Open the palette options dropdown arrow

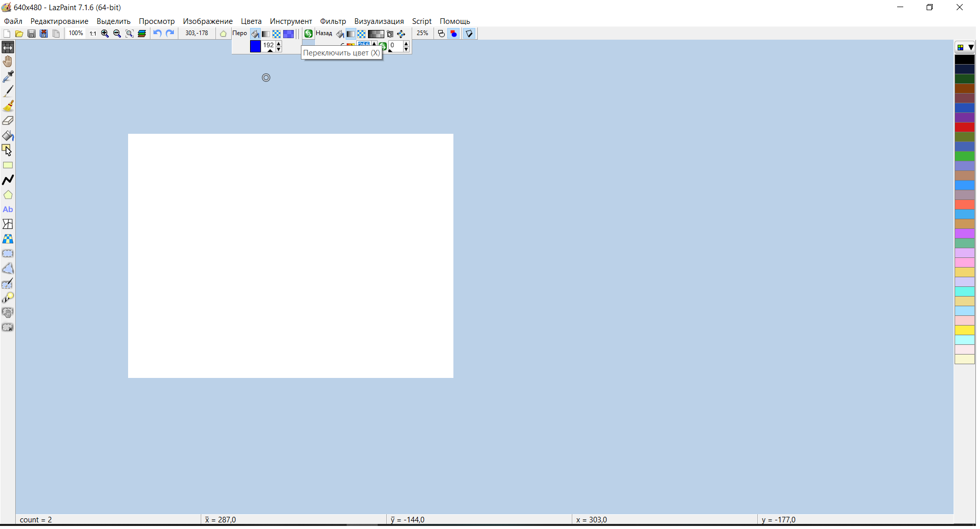970,47
